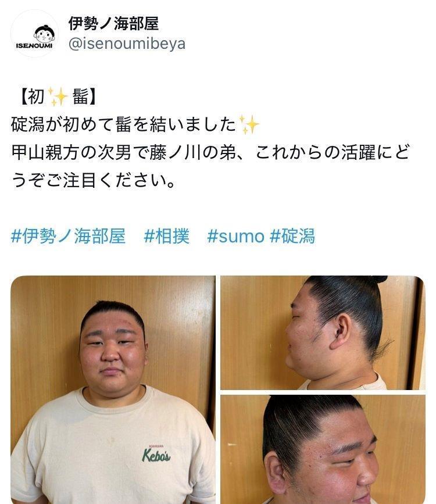Open the @isenoumibeya handle
The width and height of the screenshot is (436, 504).
127,44
